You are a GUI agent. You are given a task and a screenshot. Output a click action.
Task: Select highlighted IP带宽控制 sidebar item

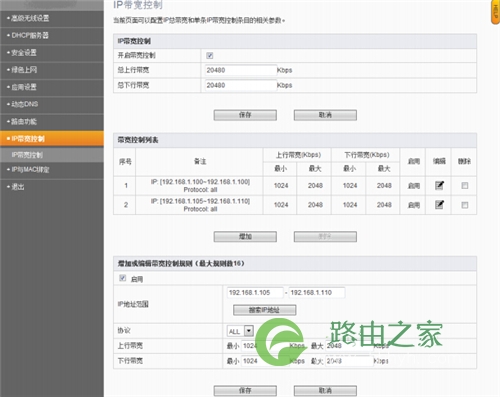click(x=52, y=139)
